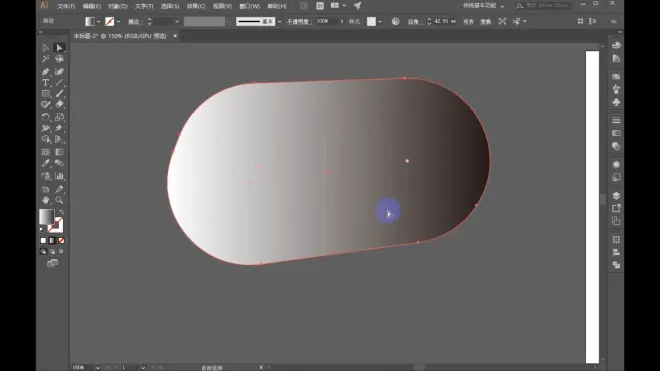
Task: Open workspace switcher 传统基本功能 dropdown
Action: pos(483,6)
